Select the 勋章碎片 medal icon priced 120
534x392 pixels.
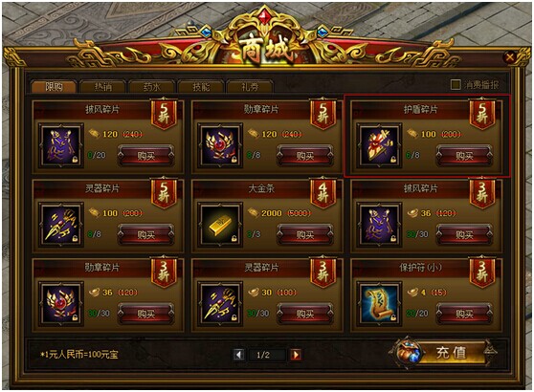tap(220, 145)
